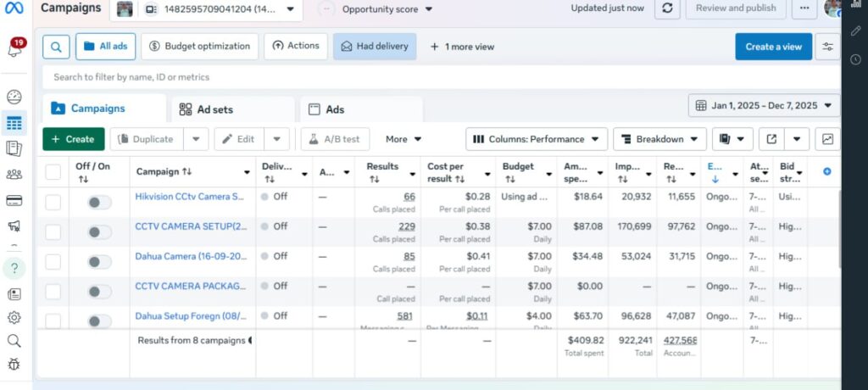Open the chart view icon at right

pyautogui.click(x=827, y=139)
